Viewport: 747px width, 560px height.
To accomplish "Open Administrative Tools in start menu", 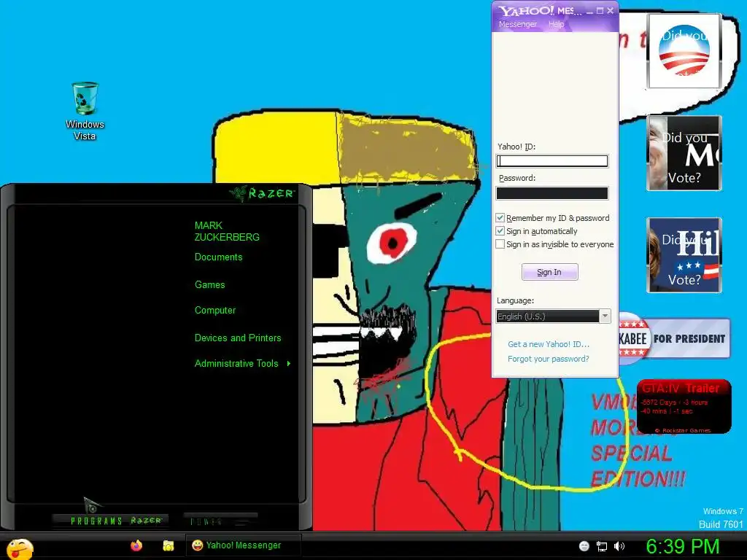I will coord(236,363).
